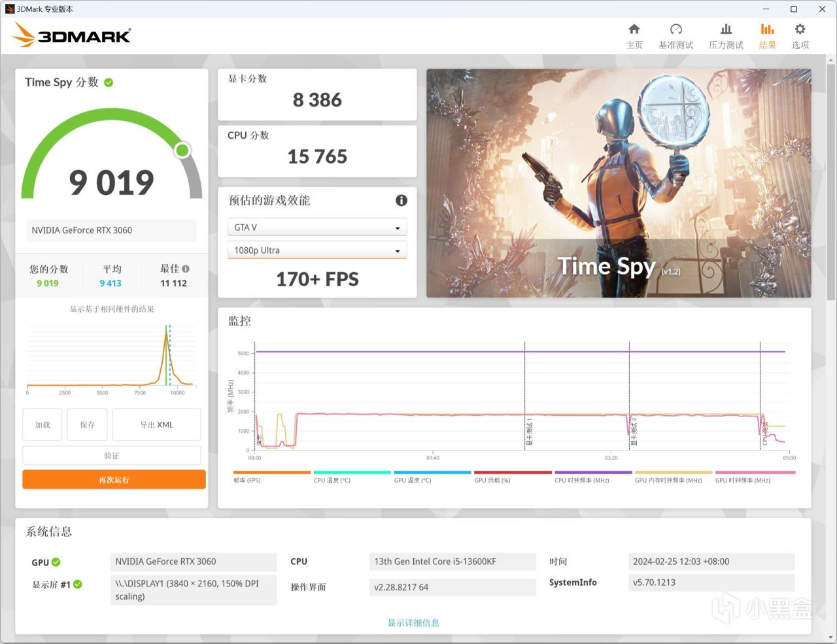Open the Options (选项) tab
This screenshot has width=837, height=644.
pyautogui.click(x=800, y=36)
